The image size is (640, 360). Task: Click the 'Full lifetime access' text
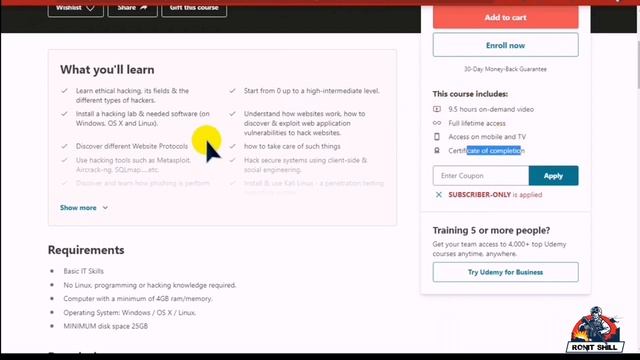pos(477,123)
